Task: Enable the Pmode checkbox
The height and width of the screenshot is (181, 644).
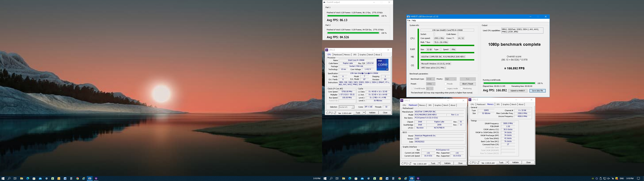Action: [445, 84]
